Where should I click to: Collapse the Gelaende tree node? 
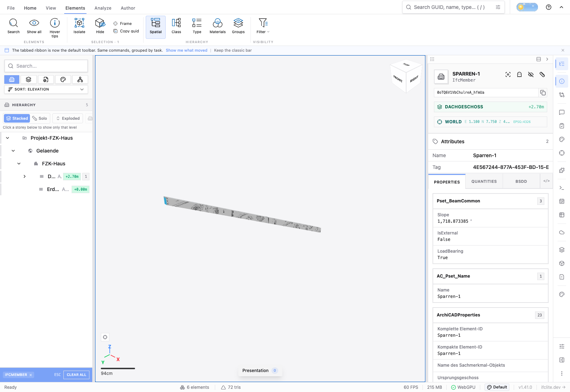click(13, 151)
